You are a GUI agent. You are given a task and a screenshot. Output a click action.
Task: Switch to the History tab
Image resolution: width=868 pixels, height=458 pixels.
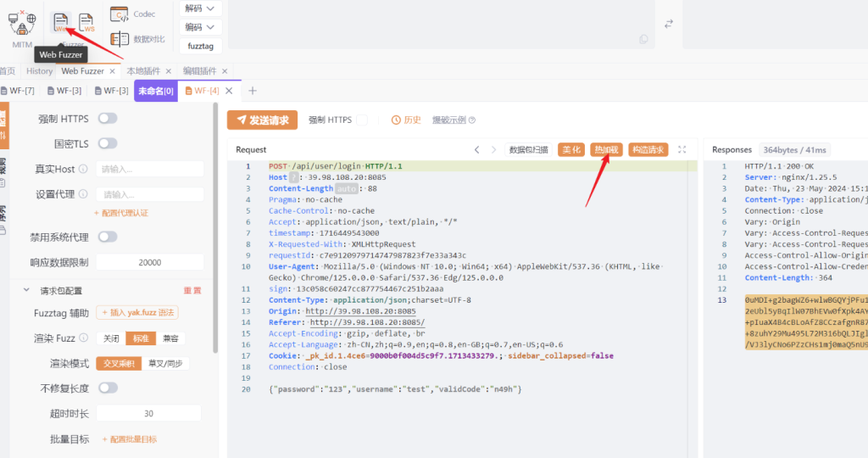(39, 71)
